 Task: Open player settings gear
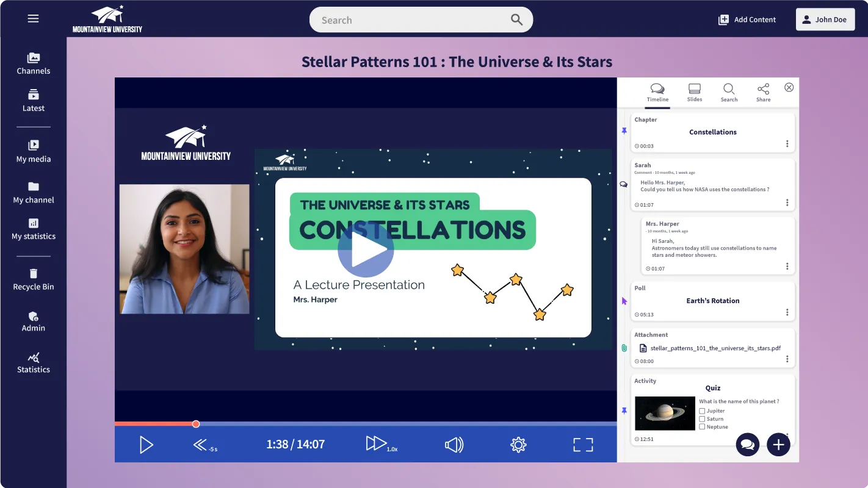click(518, 445)
